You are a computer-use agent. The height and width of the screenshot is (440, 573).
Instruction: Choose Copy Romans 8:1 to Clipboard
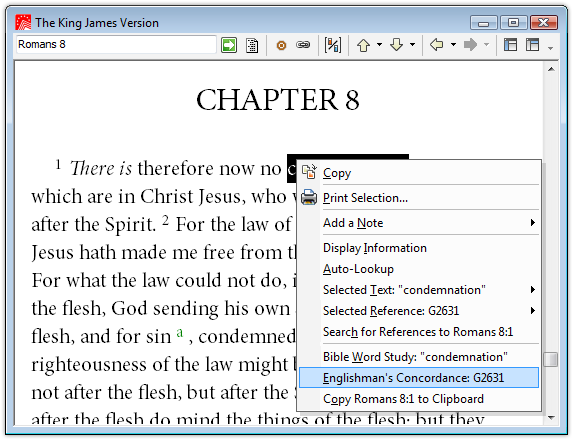pyautogui.click(x=419, y=399)
